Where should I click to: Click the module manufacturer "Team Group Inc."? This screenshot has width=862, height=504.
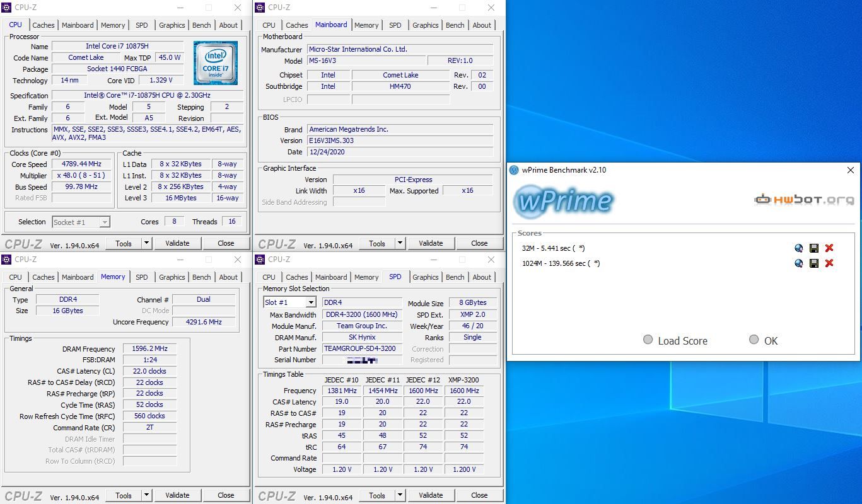tap(362, 326)
